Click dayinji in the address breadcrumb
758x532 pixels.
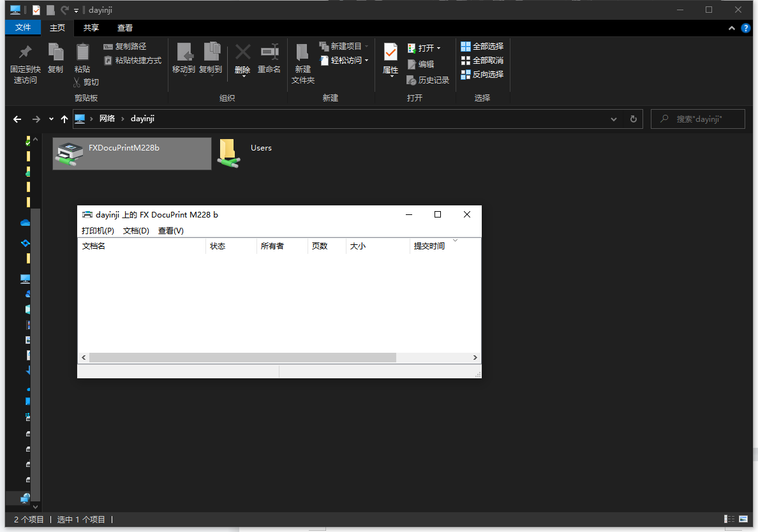click(x=143, y=119)
